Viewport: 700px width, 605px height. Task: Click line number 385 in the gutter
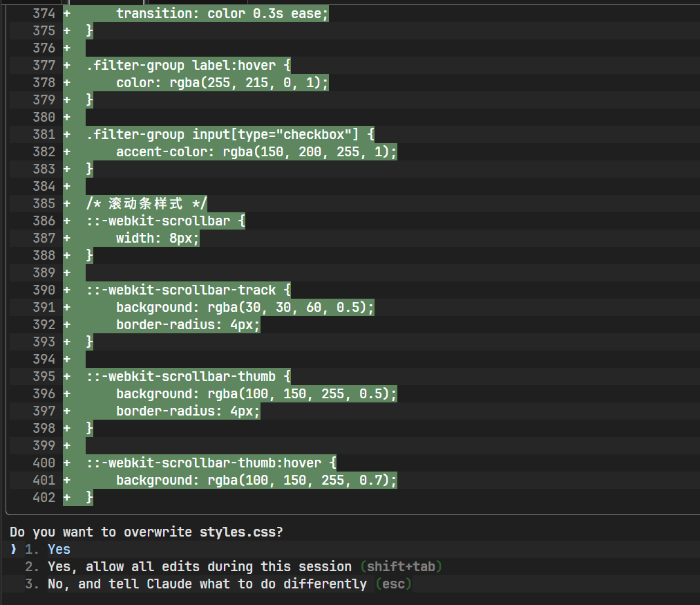coord(44,204)
